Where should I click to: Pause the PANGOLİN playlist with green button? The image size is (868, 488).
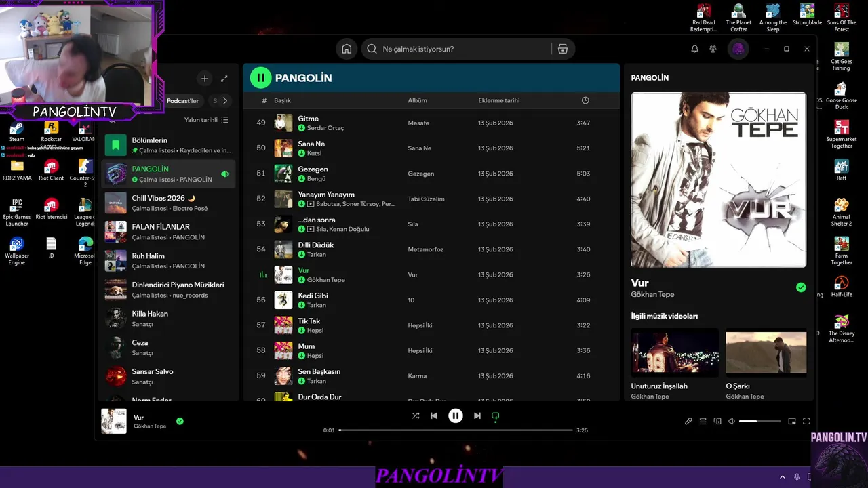point(261,78)
